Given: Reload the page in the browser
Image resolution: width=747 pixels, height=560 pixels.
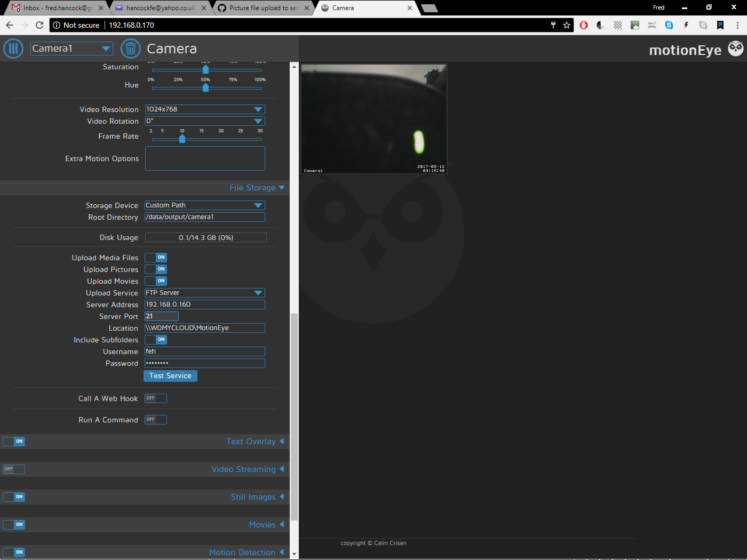Looking at the screenshot, I should point(39,25).
